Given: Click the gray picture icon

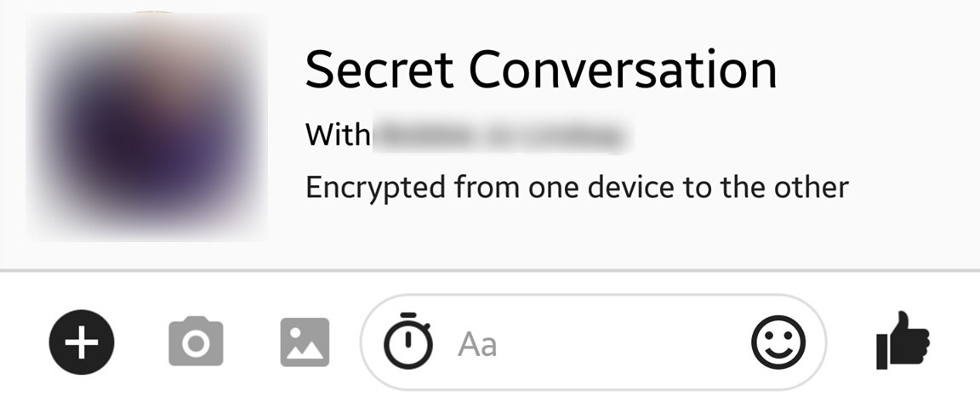Looking at the screenshot, I should [305, 342].
